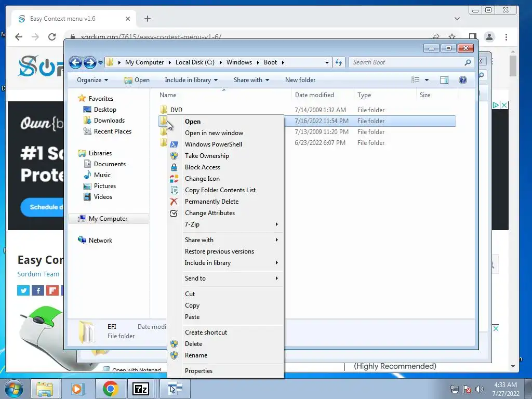The image size is (532, 399).
Task: Click the red X Permanently Delete icon
Action: 174,202
